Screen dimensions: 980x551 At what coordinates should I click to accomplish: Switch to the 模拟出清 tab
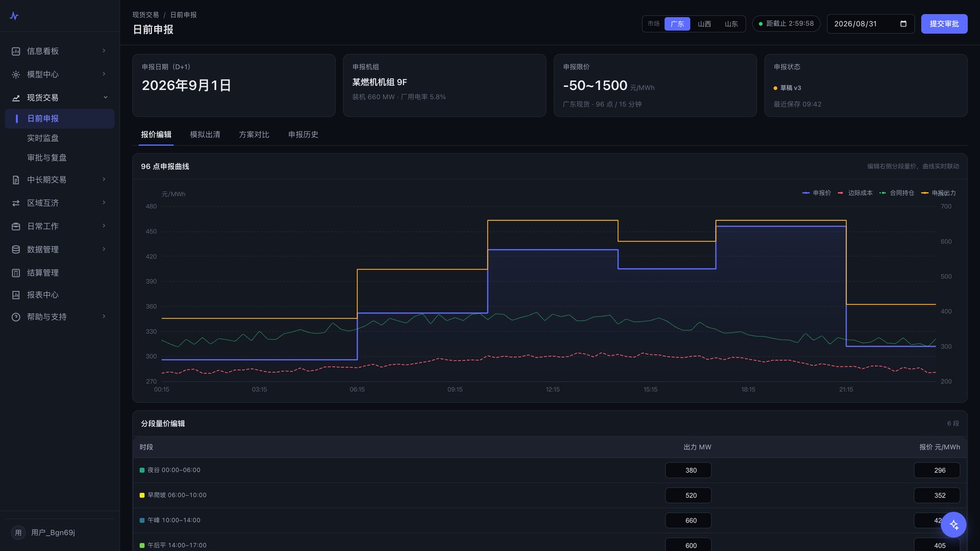(x=205, y=135)
